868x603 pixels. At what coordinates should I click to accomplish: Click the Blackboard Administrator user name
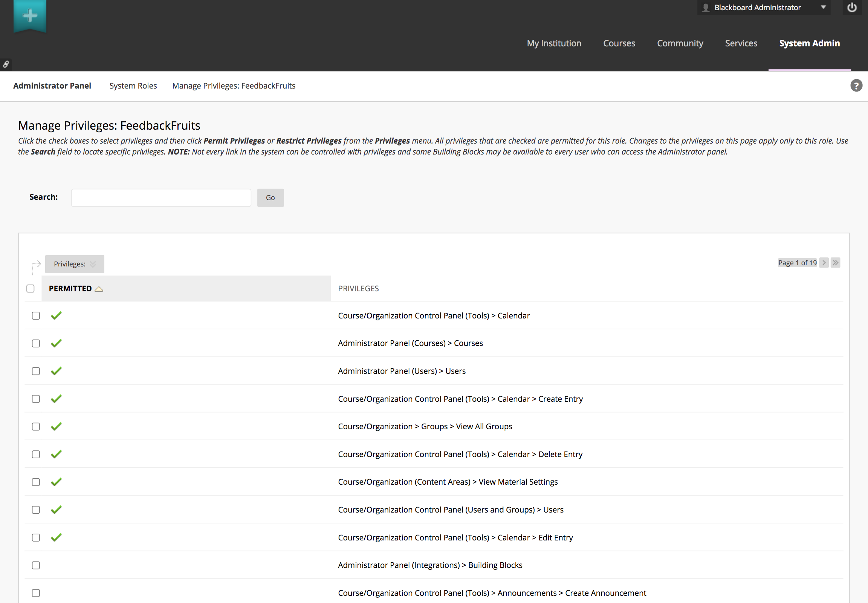pyautogui.click(x=757, y=8)
